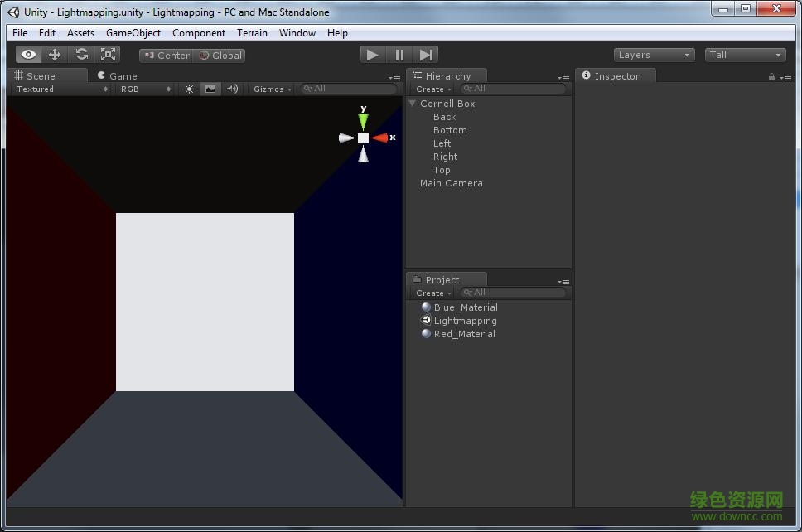
Task: Collapse the Cornell Box hierarchy
Action: [x=412, y=104]
